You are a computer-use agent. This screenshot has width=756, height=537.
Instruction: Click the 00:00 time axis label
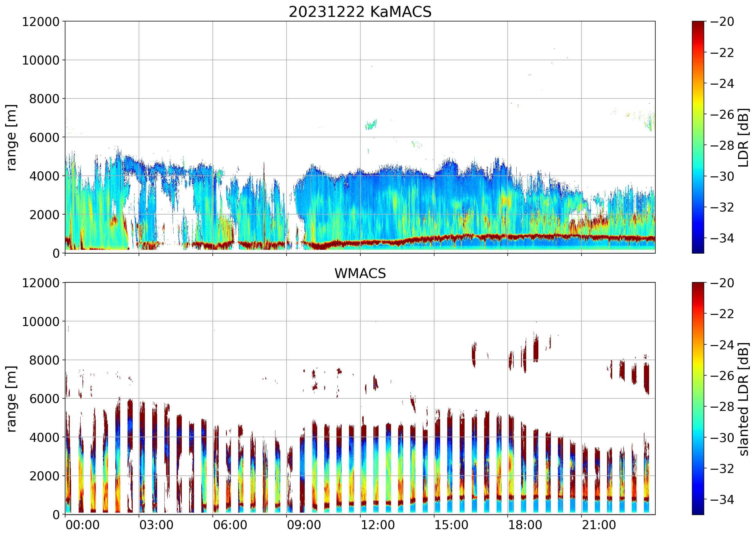click(x=82, y=525)
